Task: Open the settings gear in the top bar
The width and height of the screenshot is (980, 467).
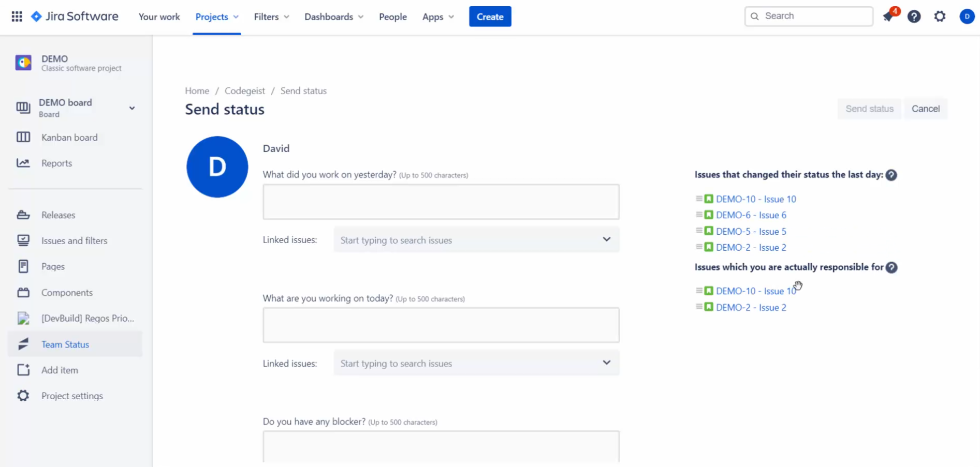Action: pyautogui.click(x=940, y=17)
